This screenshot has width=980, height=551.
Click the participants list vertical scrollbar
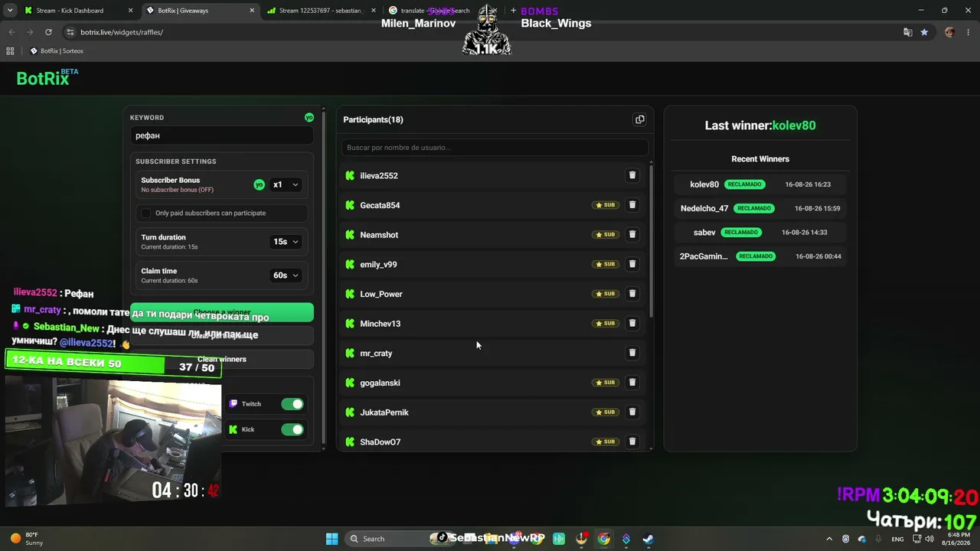pyautogui.click(x=651, y=240)
